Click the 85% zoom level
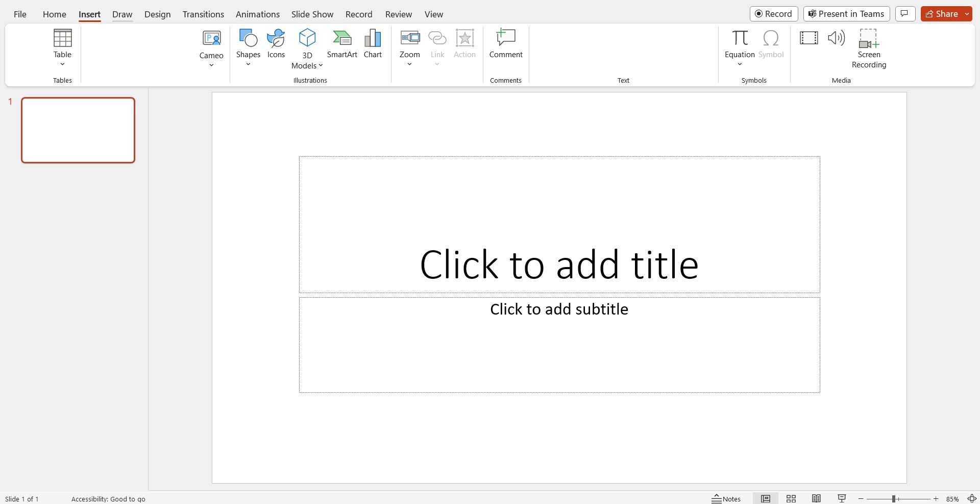The width and height of the screenshot is (980, 504). pyautogui.click(x=952, y=499)
